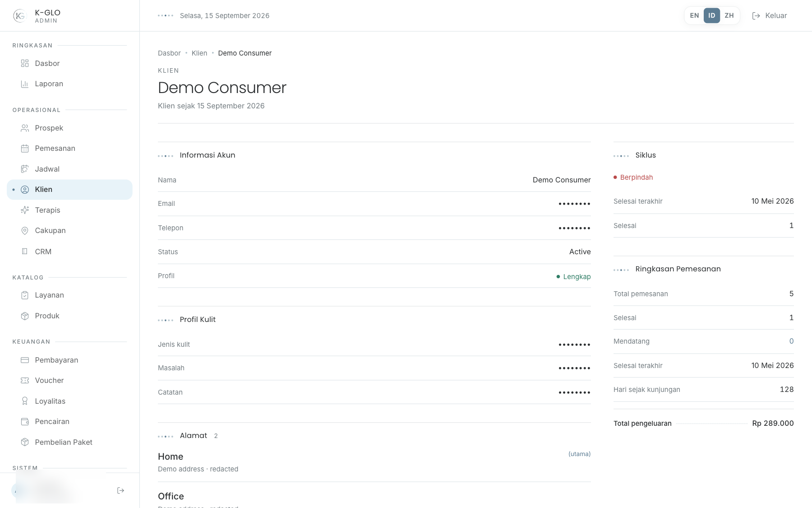This screenshot has height=508, width=812.
Task: Click the Loyalitas award icon
Action: point(25,401)
